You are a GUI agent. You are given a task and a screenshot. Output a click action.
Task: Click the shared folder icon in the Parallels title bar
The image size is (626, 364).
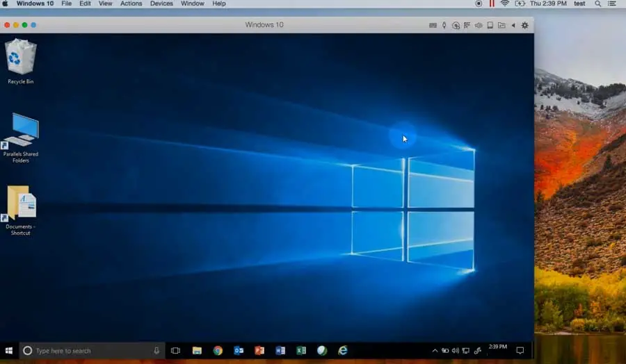[501, 25]
